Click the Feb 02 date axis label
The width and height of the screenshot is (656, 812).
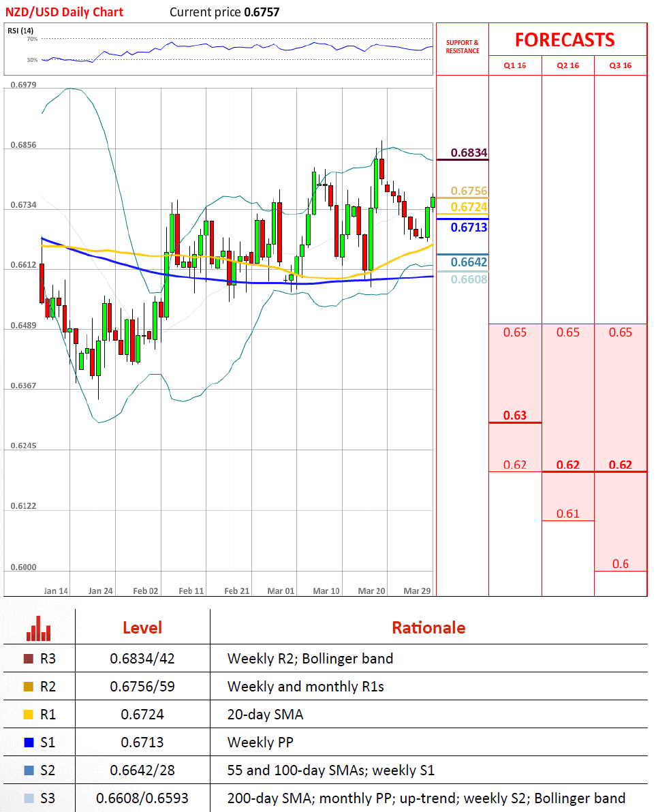click(x=146, y=591)
